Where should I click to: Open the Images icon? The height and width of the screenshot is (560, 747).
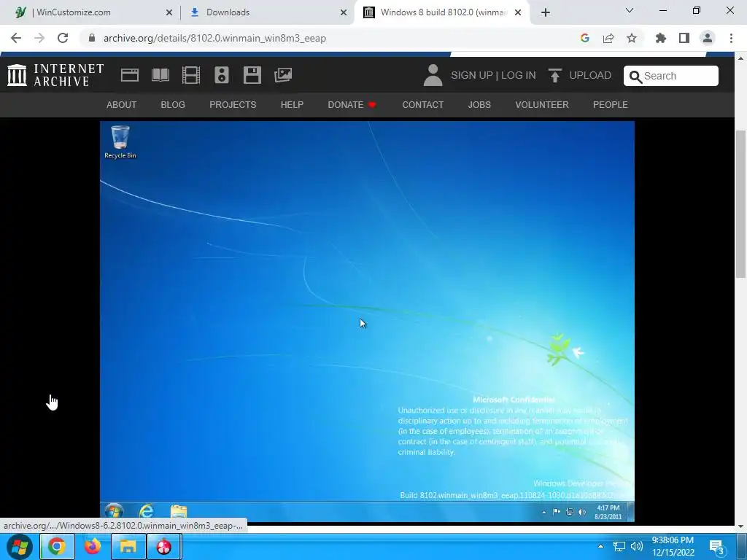pos(283,75)
